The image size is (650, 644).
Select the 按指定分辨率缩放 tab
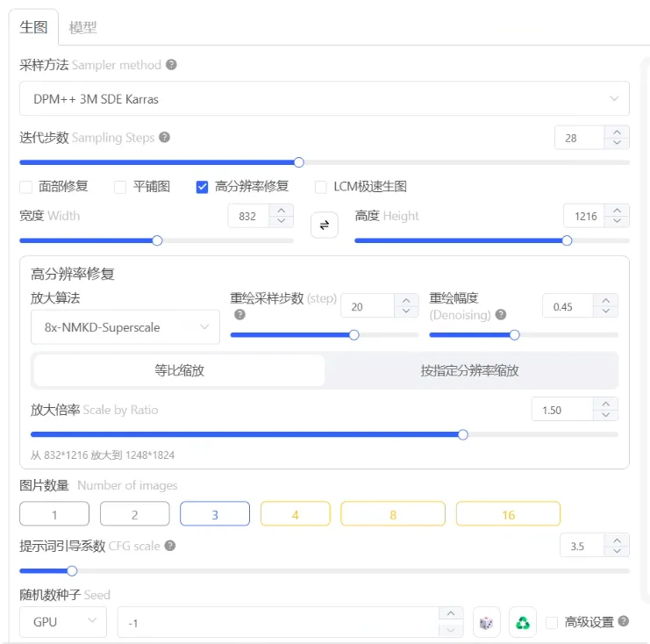[470, 370]
